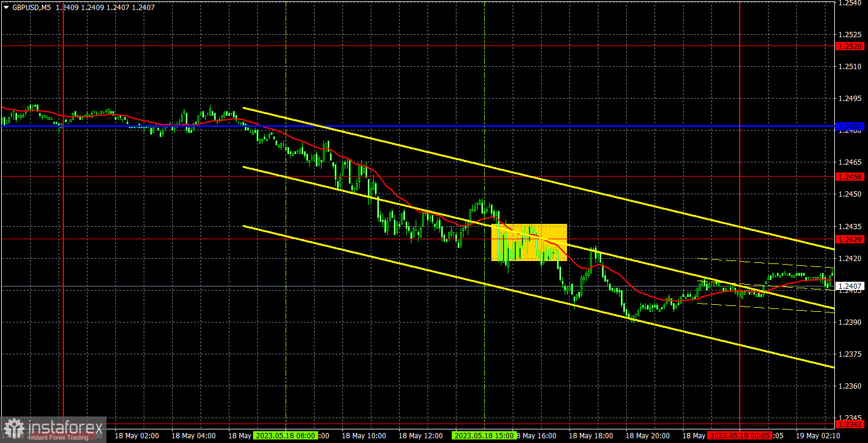Click the current price 1.2407 label

[850, 286]
